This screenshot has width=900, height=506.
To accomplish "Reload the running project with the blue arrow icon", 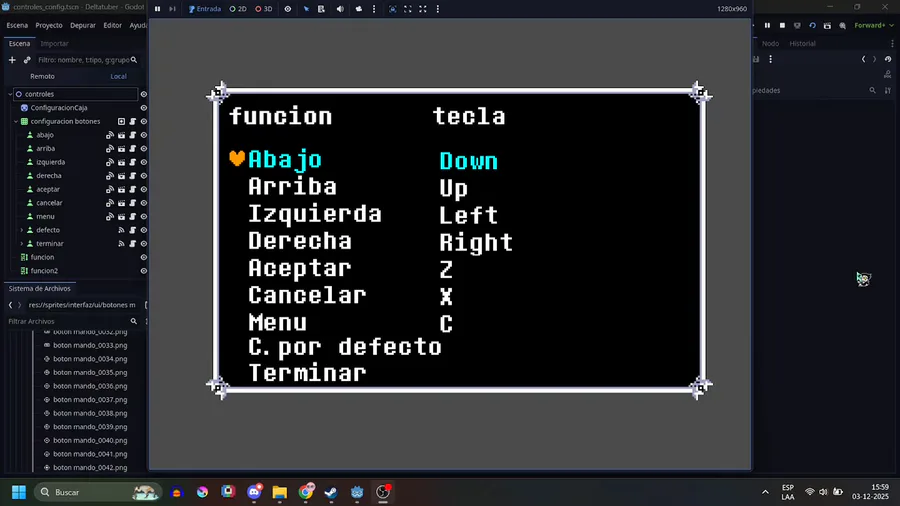I will point(812,26).
